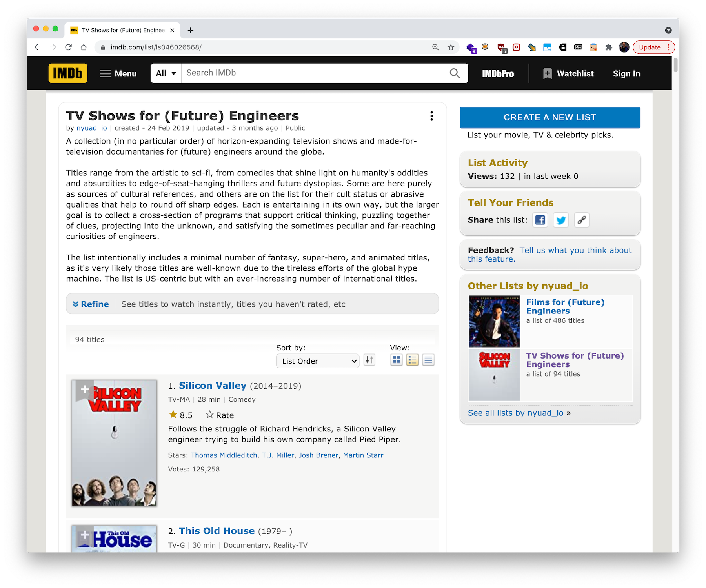Click the Search IMDb input field
The image size is (706, 588).
(x=314, y=73)
